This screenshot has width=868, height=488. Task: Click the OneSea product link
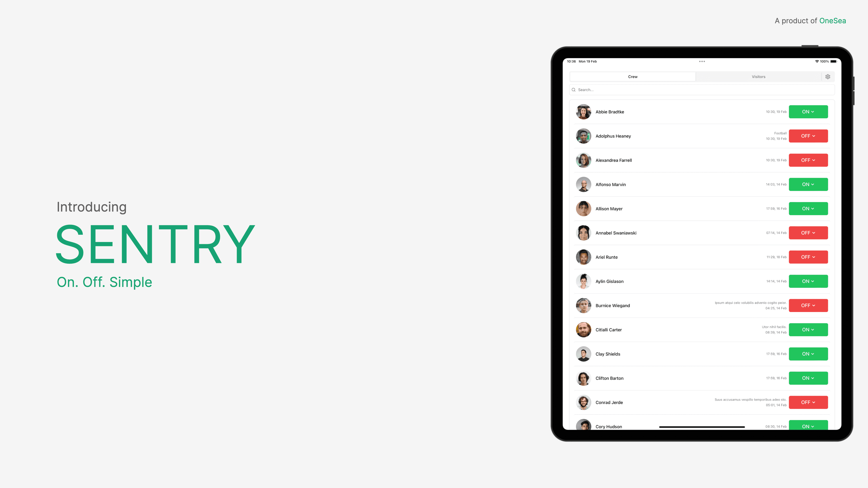coord(833,20)
